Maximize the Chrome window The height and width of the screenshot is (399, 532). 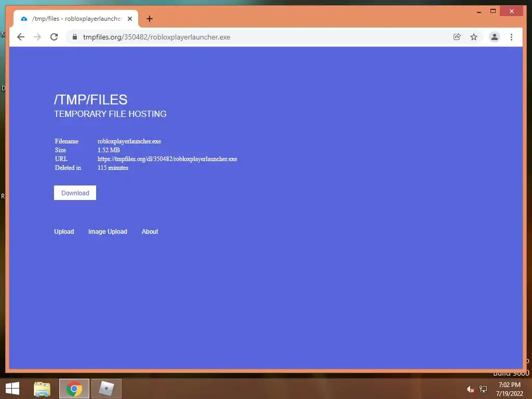(493, 11)
